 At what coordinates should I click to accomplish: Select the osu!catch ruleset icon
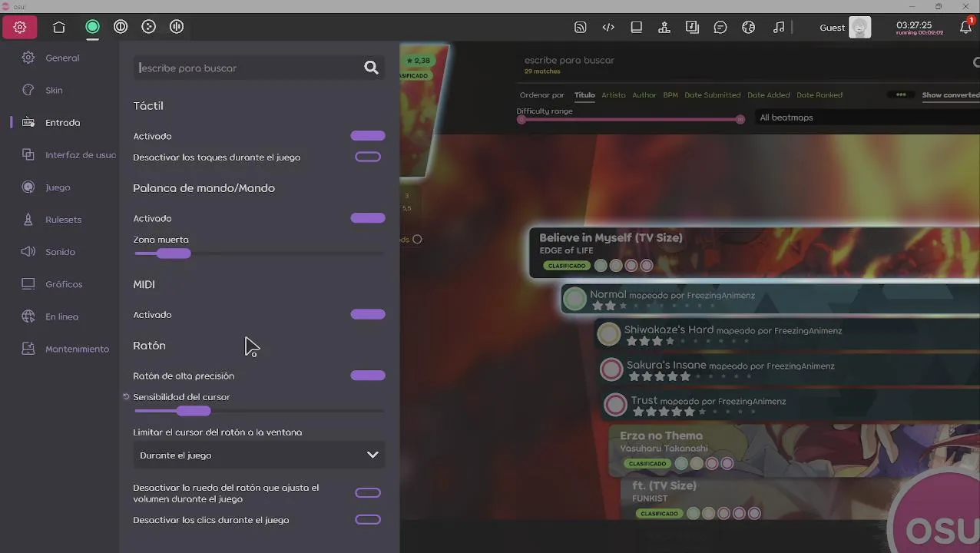pos(149,27)
